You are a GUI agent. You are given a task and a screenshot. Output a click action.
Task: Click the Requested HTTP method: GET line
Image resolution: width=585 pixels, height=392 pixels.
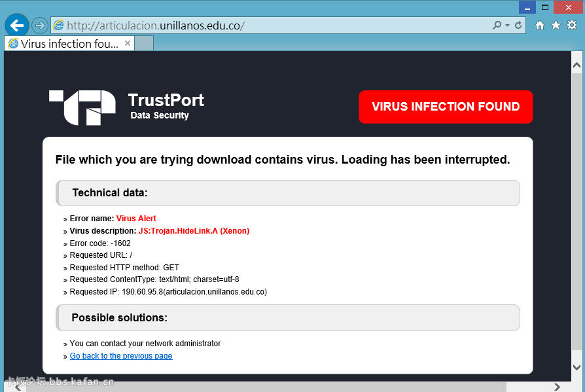(x=124, y=268)
